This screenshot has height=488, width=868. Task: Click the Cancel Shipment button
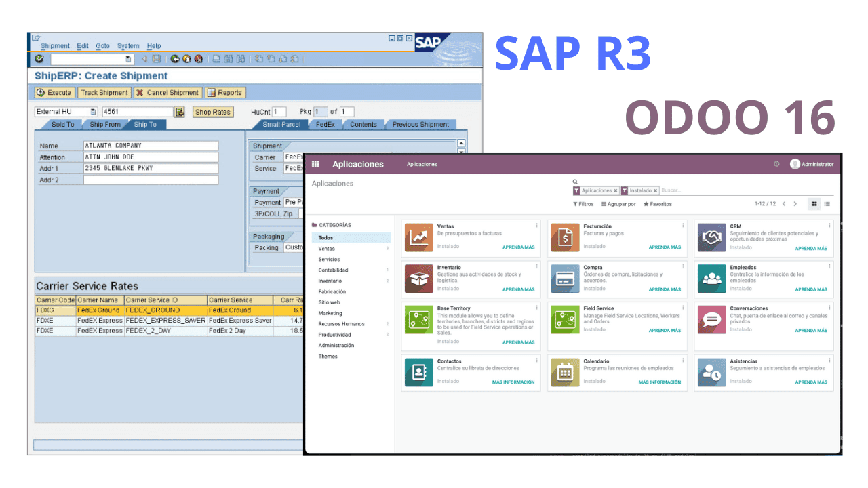click(167, 93)
